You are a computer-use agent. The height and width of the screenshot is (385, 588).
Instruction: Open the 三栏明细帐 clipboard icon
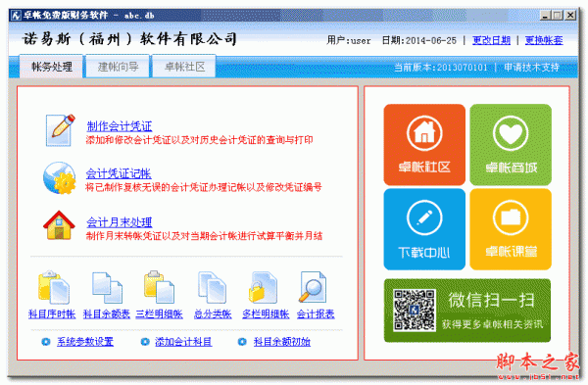point(159,287)
